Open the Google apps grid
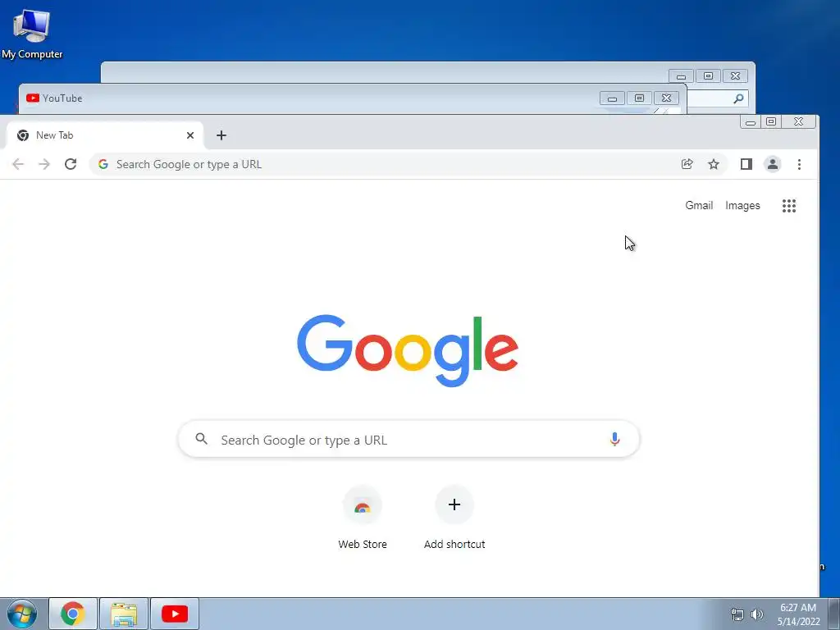The height and width of the screenshot is (630, 840). click(788, 206)
